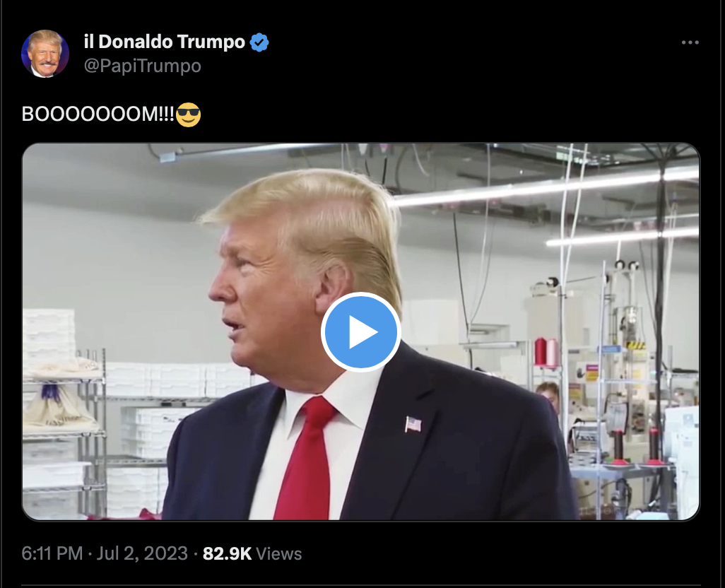The width and height of the screenshot is (725, 588).
Task: Click the Jul 2, 2023 date
Action: (142, 553)
